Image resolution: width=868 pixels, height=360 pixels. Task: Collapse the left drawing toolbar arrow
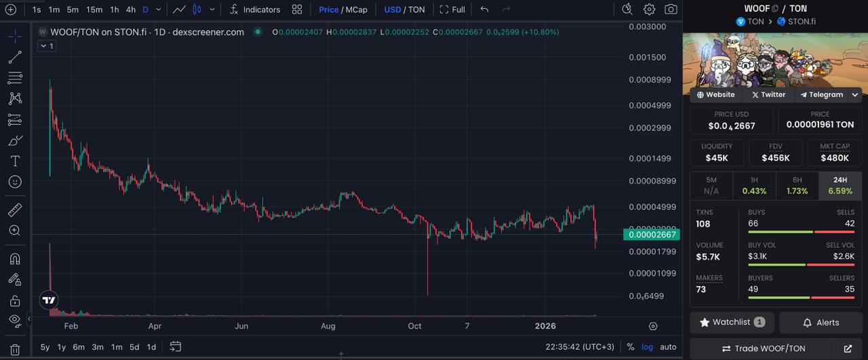pos(29,319)
